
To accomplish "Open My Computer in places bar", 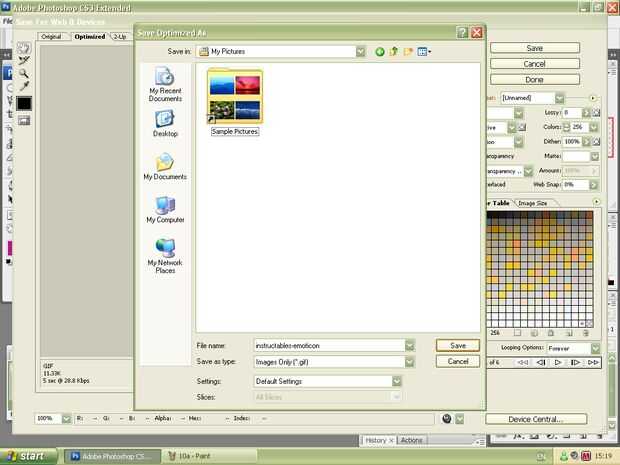I will coord(165,210).
